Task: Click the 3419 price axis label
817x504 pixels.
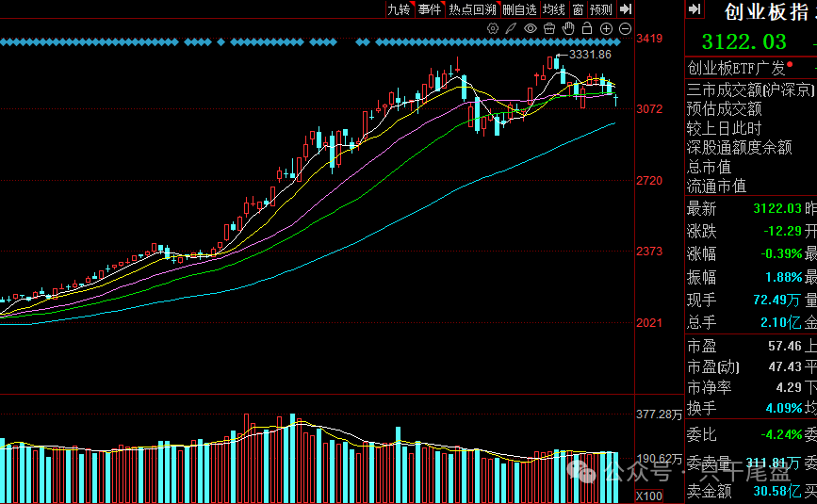Action: pyautogui.click(x=649, y=38)
